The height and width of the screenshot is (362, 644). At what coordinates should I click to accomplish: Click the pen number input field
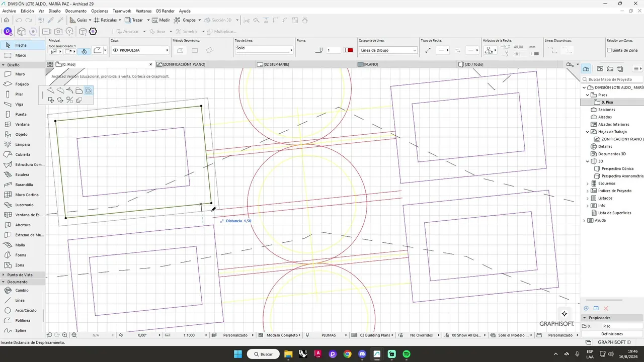pyautogui.click(x=334, y=50)
